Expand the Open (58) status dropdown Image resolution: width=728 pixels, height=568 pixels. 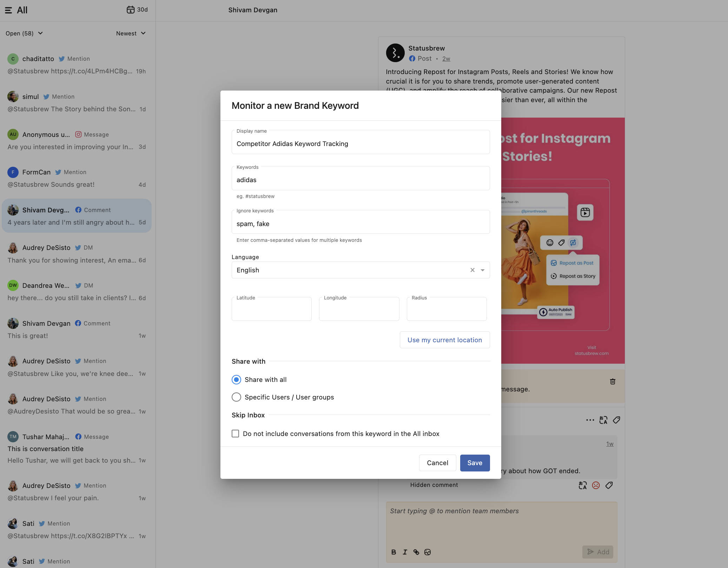[x=24, y=33]
